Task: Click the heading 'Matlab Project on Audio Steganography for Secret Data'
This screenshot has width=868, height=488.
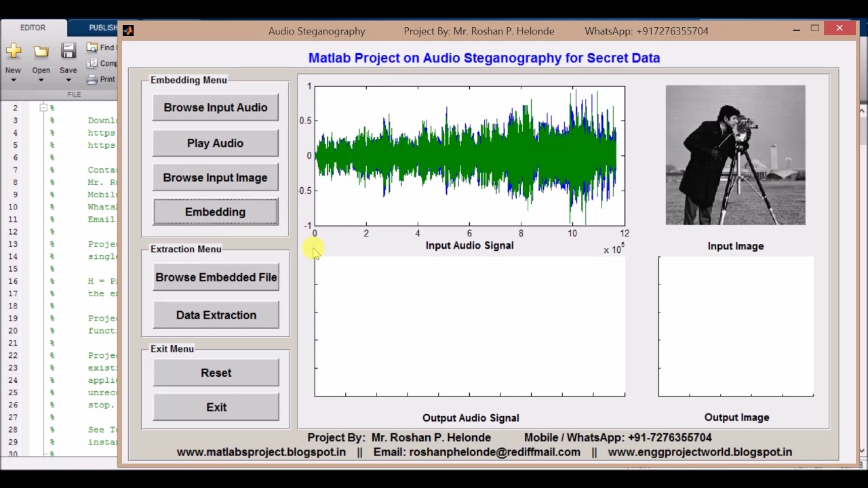Action: click(x=484, y=58)
